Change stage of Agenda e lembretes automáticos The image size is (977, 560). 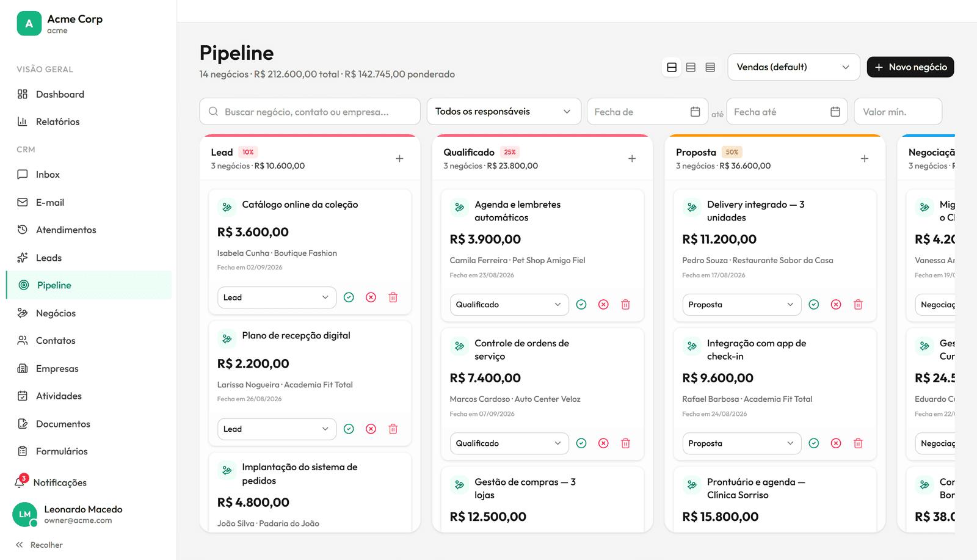tap(509, 305)
